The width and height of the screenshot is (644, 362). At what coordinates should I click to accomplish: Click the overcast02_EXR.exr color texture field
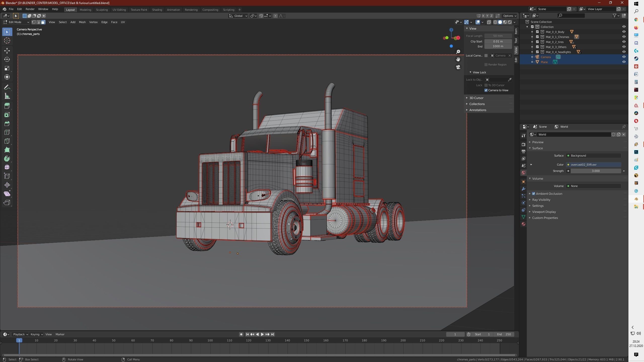pos(593,165)
